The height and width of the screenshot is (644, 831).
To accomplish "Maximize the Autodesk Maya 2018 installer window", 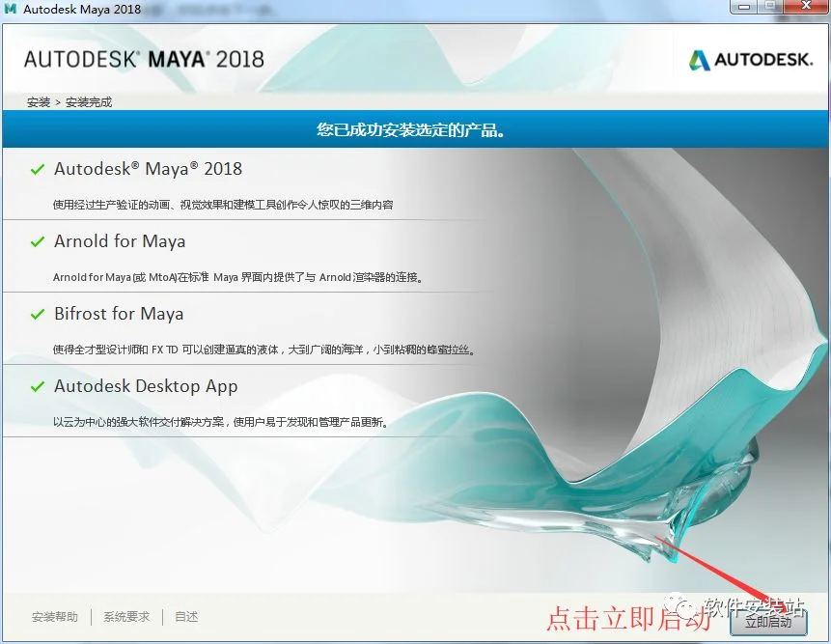I will coord(769,7).
